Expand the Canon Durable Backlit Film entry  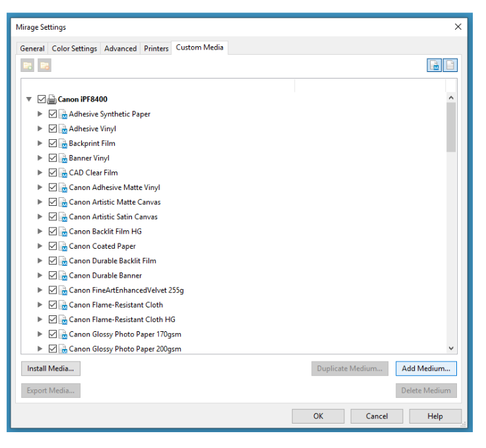click(x=40, y=261)
